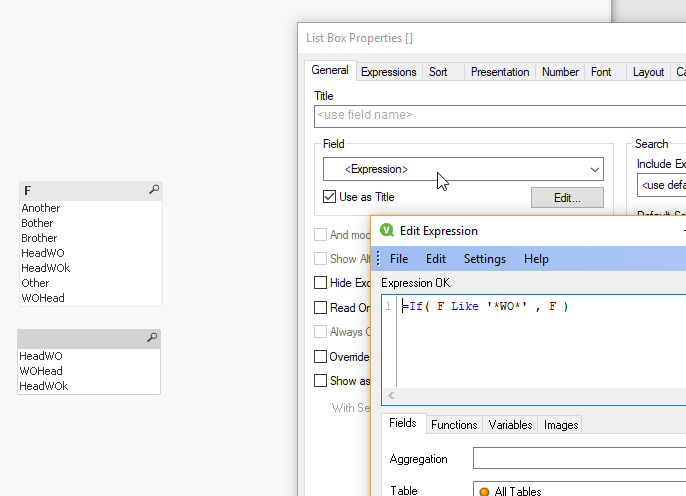Click the left scroll arrow of the expression editor

tap(391, 395)
